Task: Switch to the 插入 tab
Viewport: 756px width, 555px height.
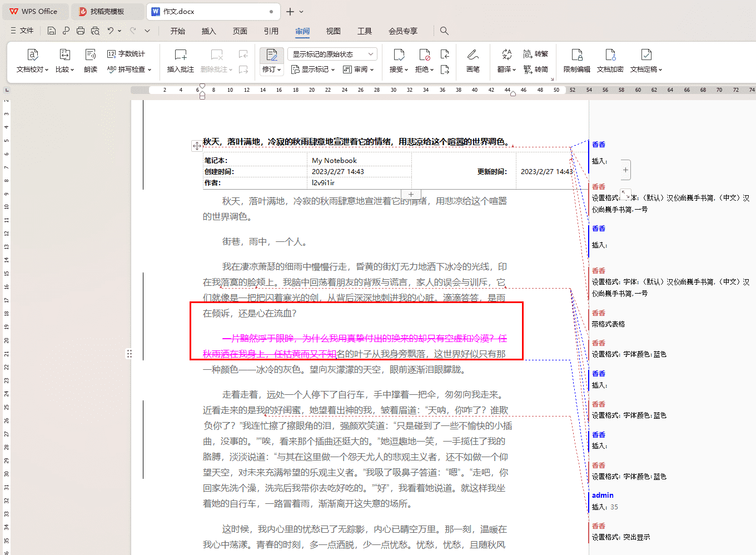Action: [x=209, y=31]
